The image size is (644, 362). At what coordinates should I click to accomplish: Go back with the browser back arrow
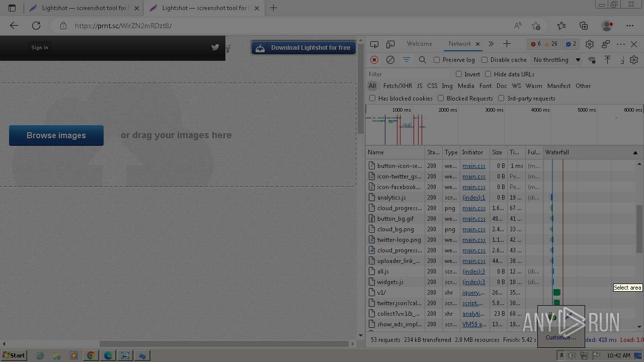14,26
